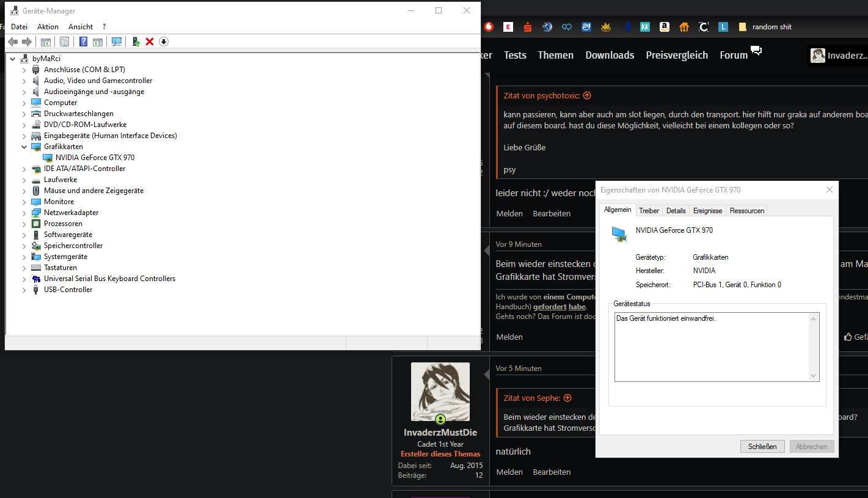Expand Mäuse und andere Zeigegeräte node
Screen dimensions: 868x498
(24, 191)
